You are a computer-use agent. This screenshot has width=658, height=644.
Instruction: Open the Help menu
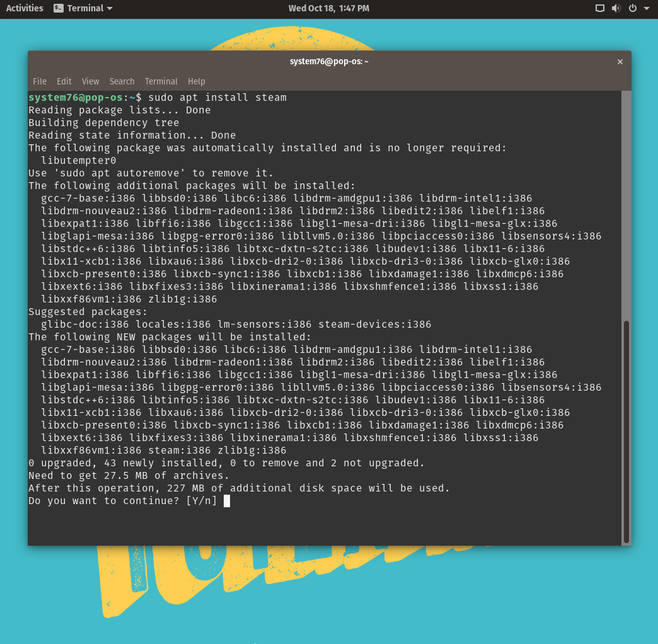(x=196, y=81)
